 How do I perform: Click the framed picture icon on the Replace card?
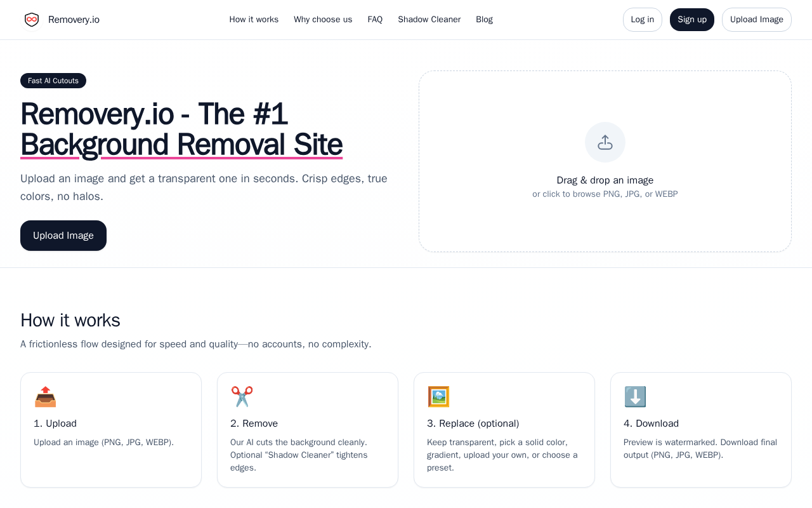(x=438, y=397)
